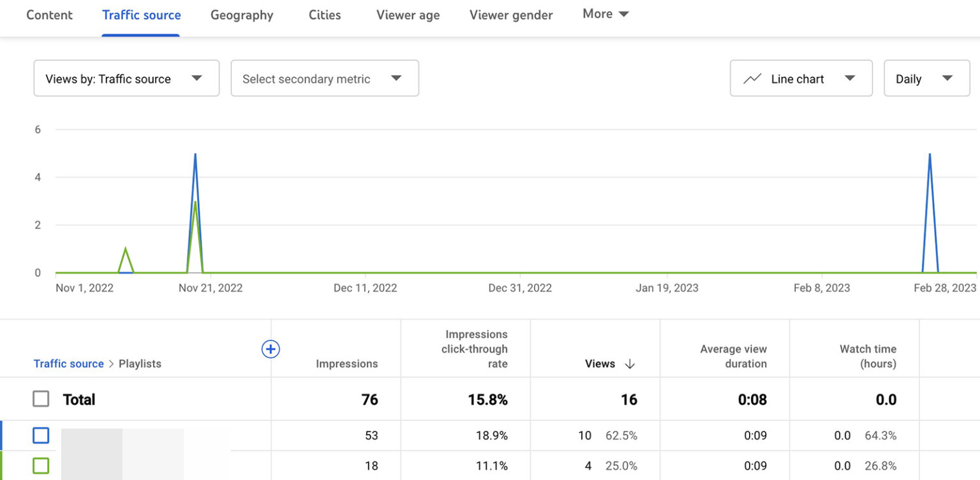Switch to the Geography tab
Viewport: 980px width, 480px height.
tap(242, 15)
